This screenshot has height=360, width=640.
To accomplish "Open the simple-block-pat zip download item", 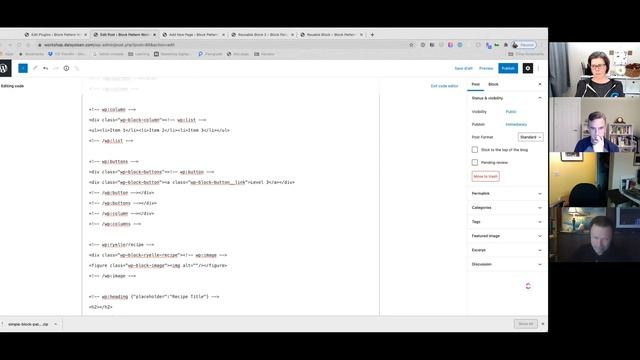I will click(x=28, y=324).
